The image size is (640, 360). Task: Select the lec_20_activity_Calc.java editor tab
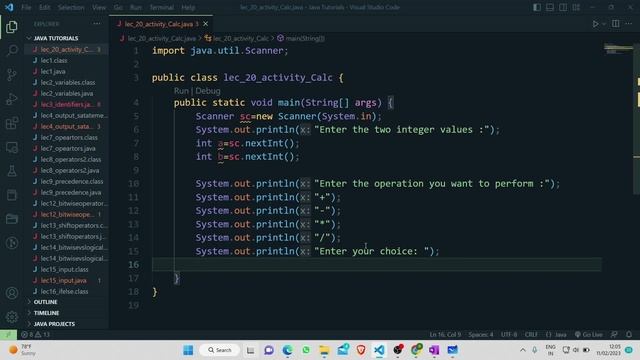tap(158, 24)
